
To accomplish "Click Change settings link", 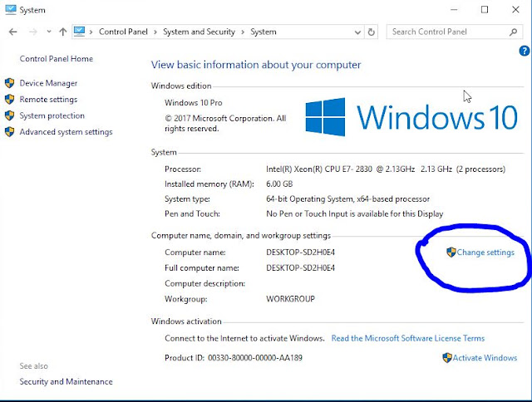I will tap(485, 252).
